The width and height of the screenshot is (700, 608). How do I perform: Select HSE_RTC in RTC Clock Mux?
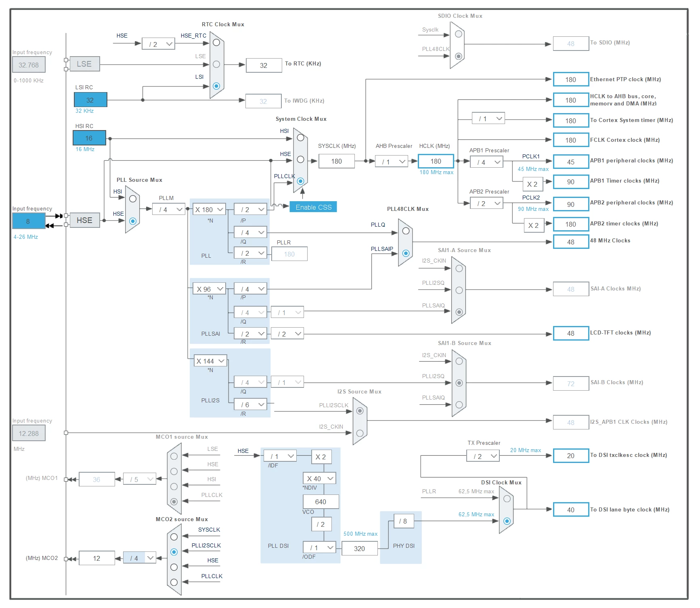click(x=216, y=42)
